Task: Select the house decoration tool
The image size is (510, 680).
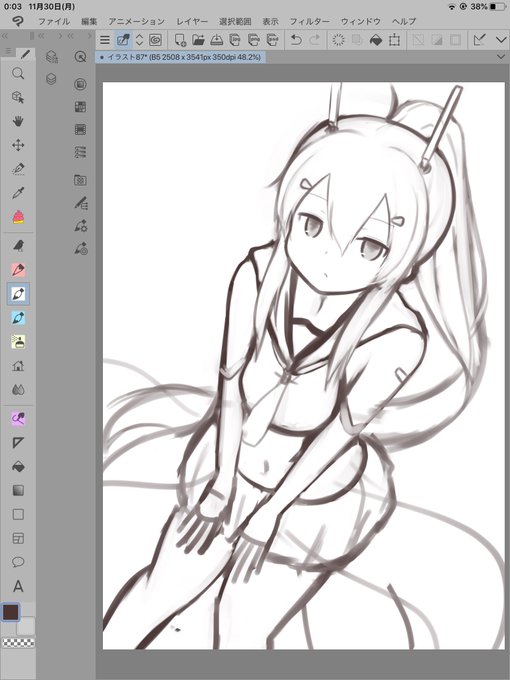Action: (18, 366)
